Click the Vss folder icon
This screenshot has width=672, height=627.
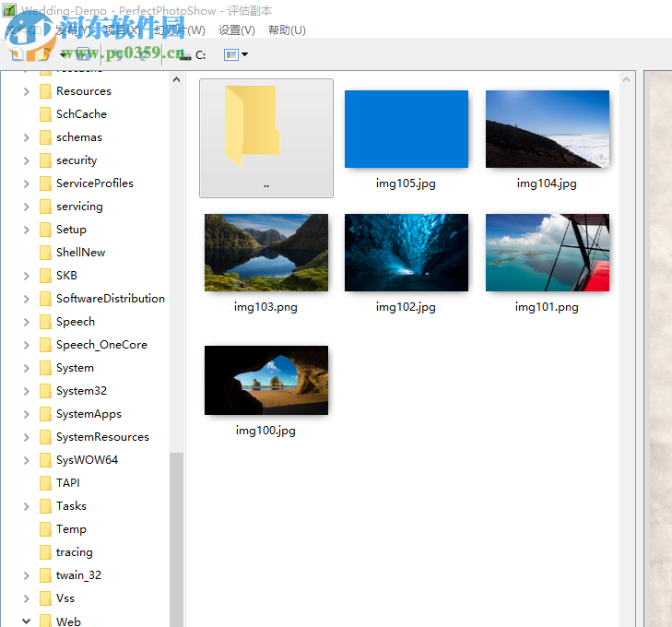coord(45,598)
